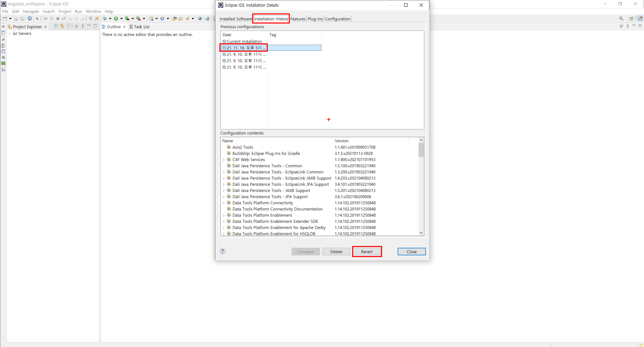Image resolution: width=644 pixels, height=347 pixels.
Task: Click the Coverage run icon
Action: point(127,18)
